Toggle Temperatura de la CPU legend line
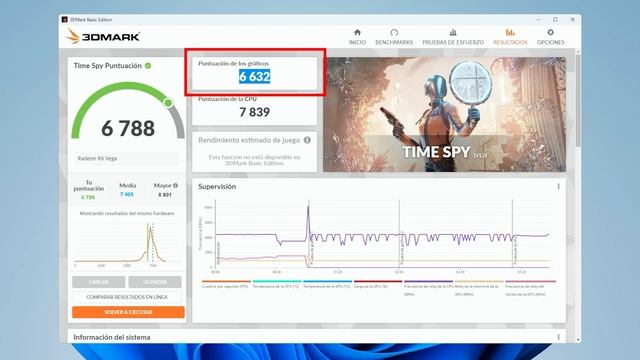This screenshot has width=640, height=360. [276, 284]
